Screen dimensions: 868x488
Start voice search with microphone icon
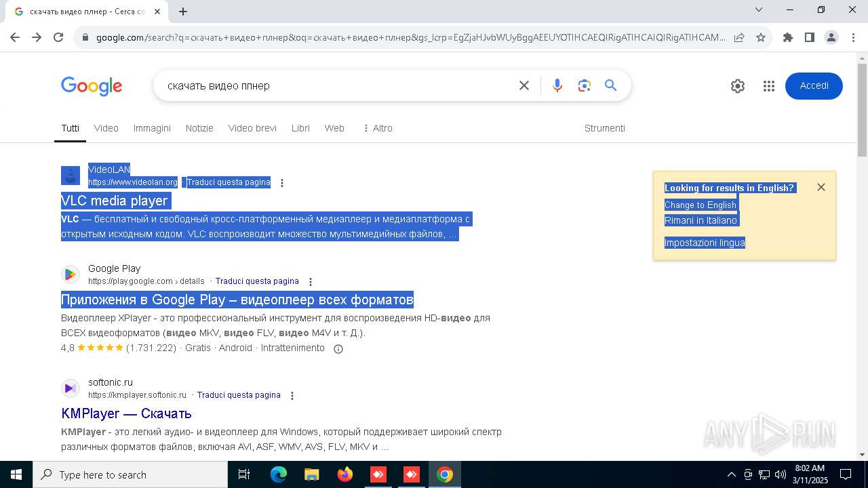coord(557,85)
